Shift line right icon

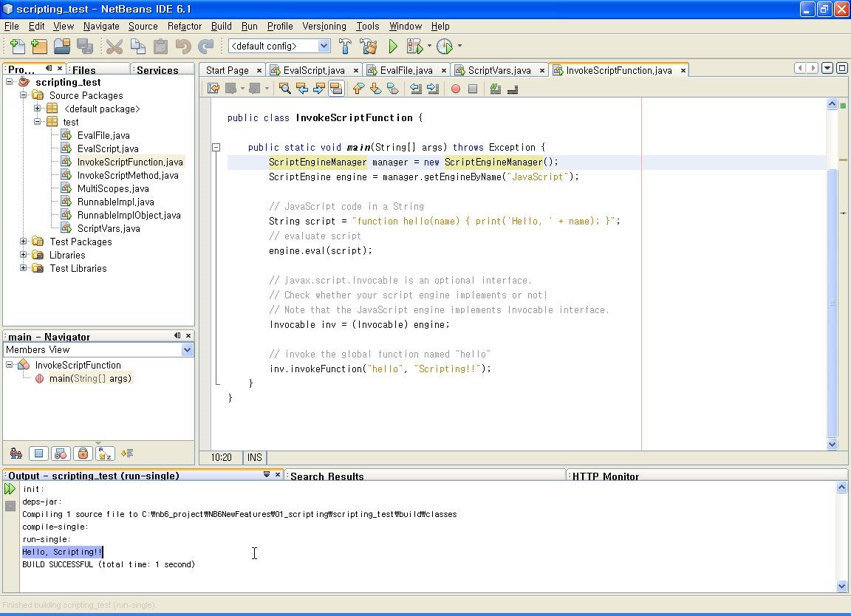point(433,89)
